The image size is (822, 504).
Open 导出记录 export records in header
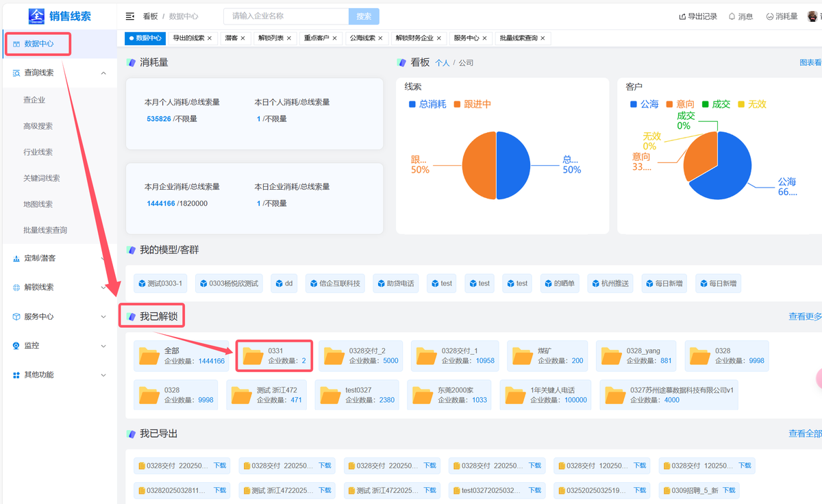[x=697, y=16]
